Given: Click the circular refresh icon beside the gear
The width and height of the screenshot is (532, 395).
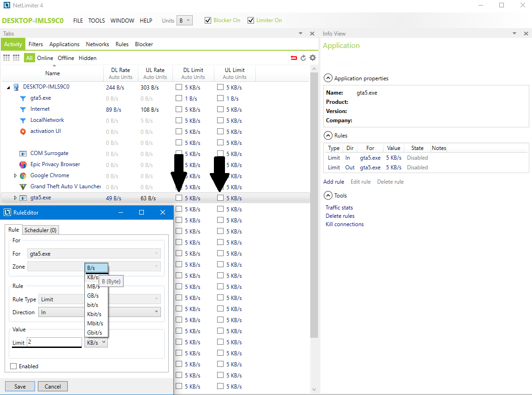Looking at the screenshot, I should coord(303,58).
